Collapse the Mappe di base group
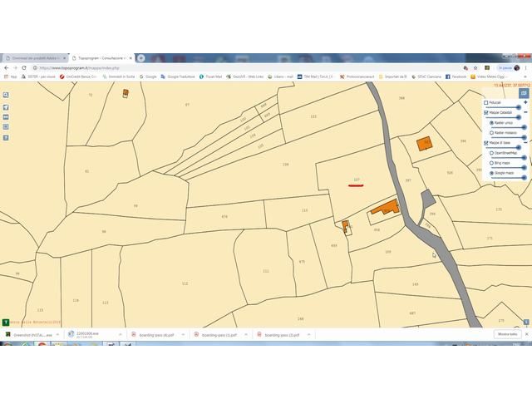 pyautogui.click(x=525, y=143)
